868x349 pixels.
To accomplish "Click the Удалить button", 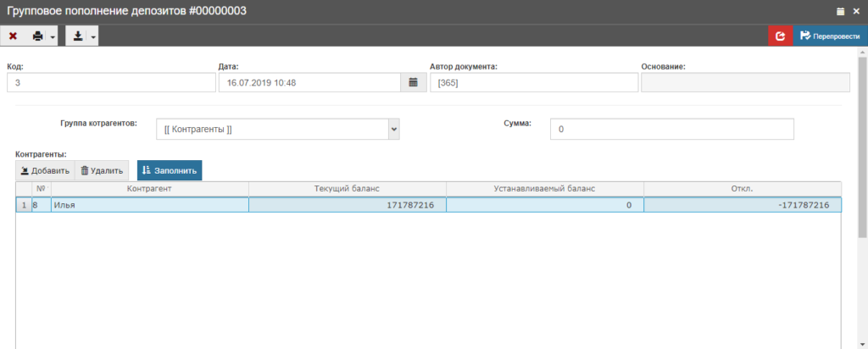I will (102, 170).
